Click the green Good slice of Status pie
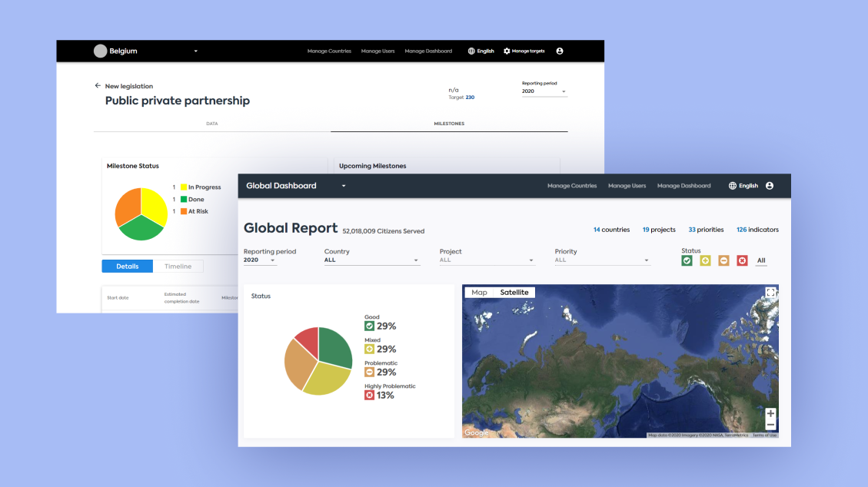The width and height of the screenshot is (868, 487). click(x=337, y=349)
